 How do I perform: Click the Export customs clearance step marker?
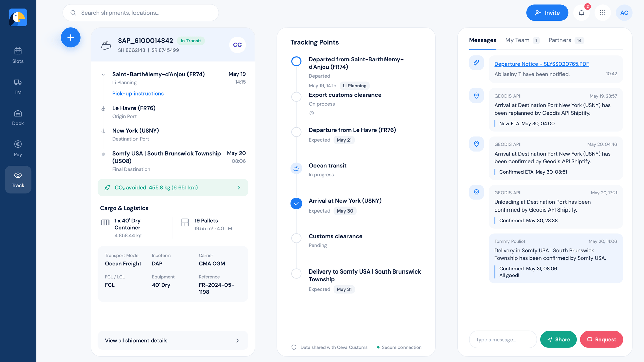click(296, 97)
